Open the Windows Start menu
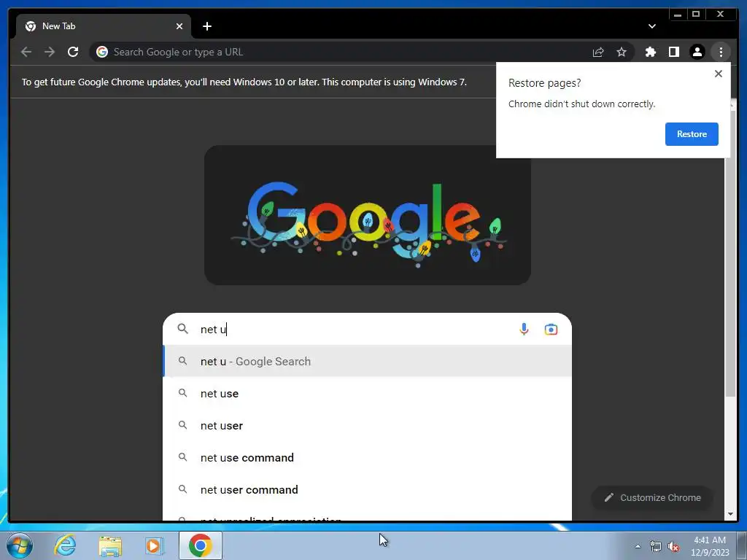747x560 pixels. coord(19,545)
